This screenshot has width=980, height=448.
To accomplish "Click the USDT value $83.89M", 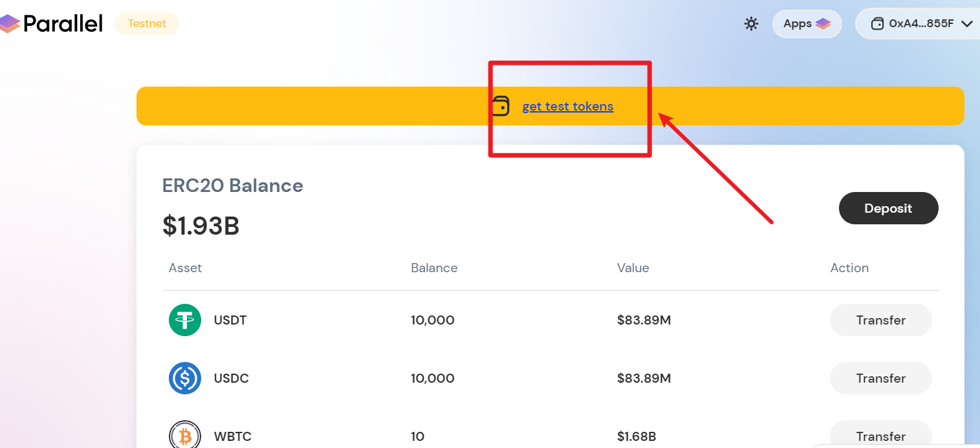I will point(644,320).
